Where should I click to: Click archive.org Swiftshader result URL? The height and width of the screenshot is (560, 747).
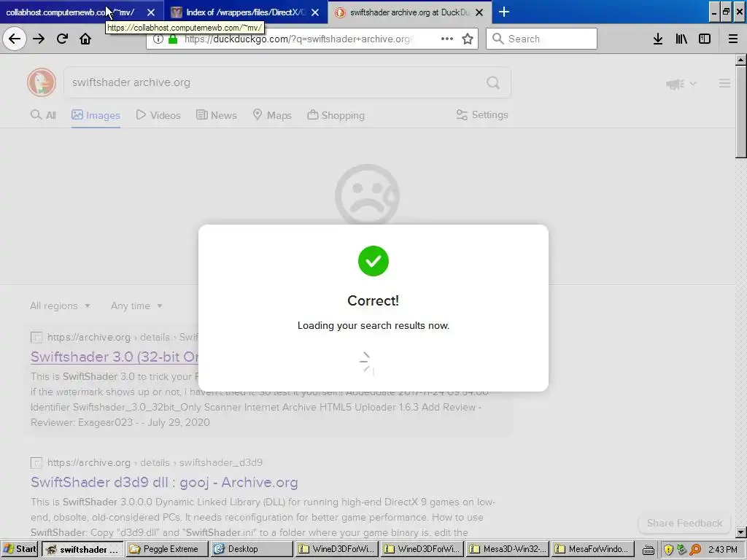122,337
